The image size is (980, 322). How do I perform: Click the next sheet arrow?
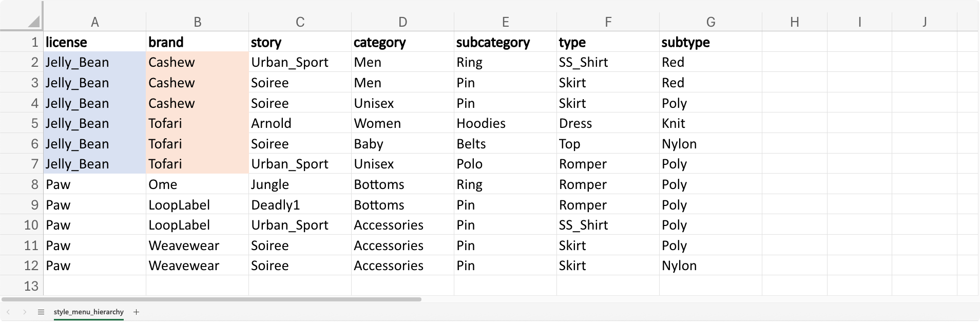[24, 312]
